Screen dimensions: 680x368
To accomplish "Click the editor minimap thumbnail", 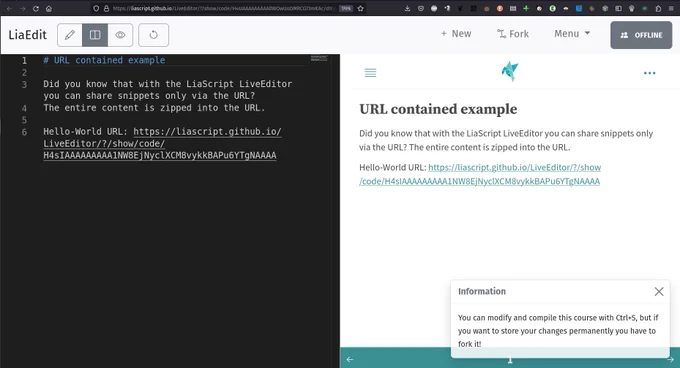I will click(x=319, y=58).
